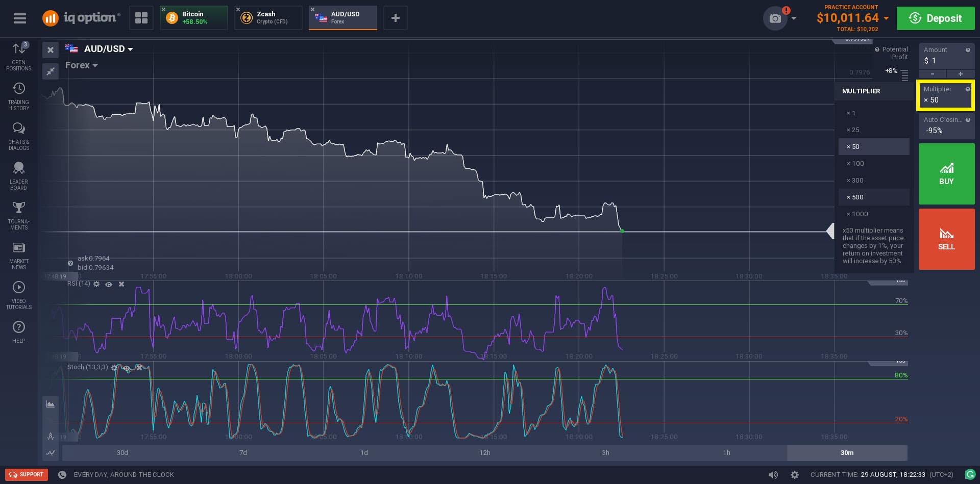Choose the ×1000 multiplier option
The image size is (980, 484).
coord(874,214)
